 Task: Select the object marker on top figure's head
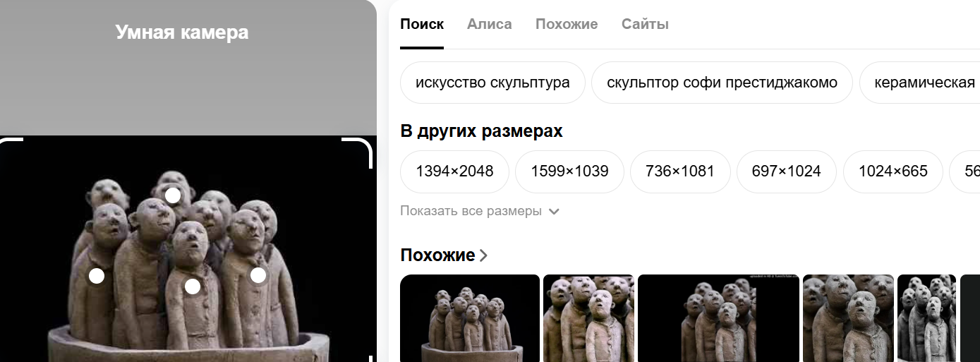(x=173, y=195)
